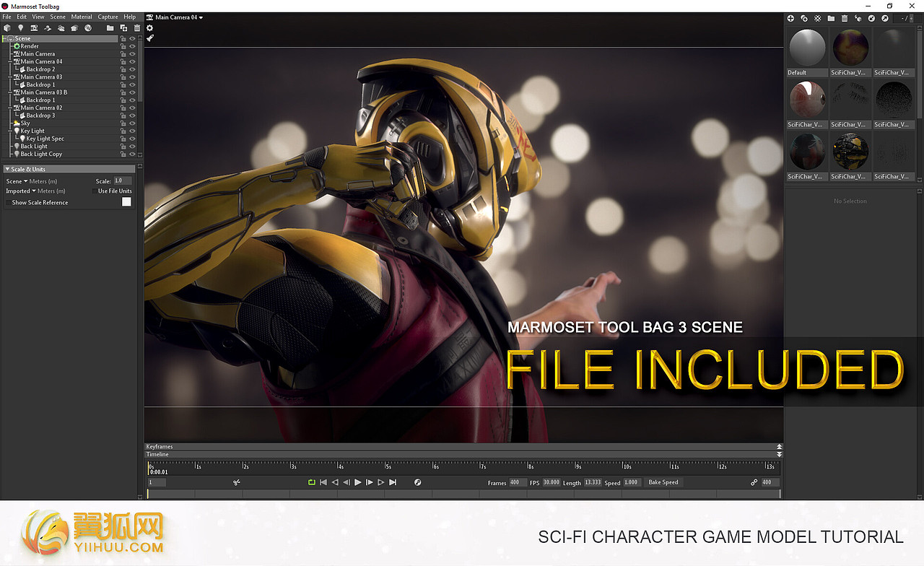Screen dimensions: 924x566
Task: Hide the Key Light
Action: point(132,131)
